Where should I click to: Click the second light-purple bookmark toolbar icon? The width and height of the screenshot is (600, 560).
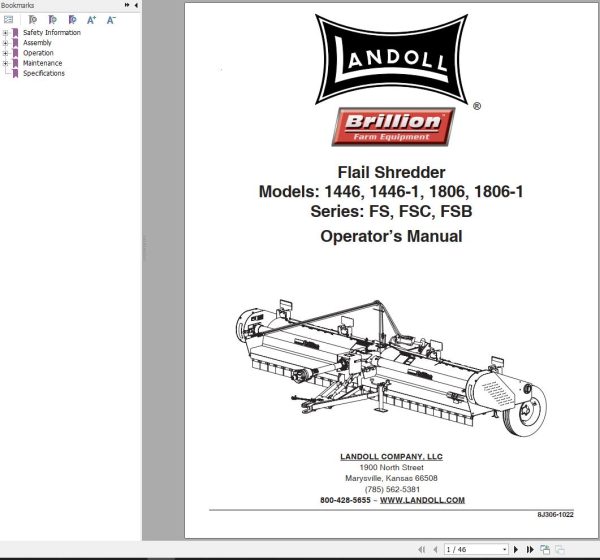(x=52, y=20)
